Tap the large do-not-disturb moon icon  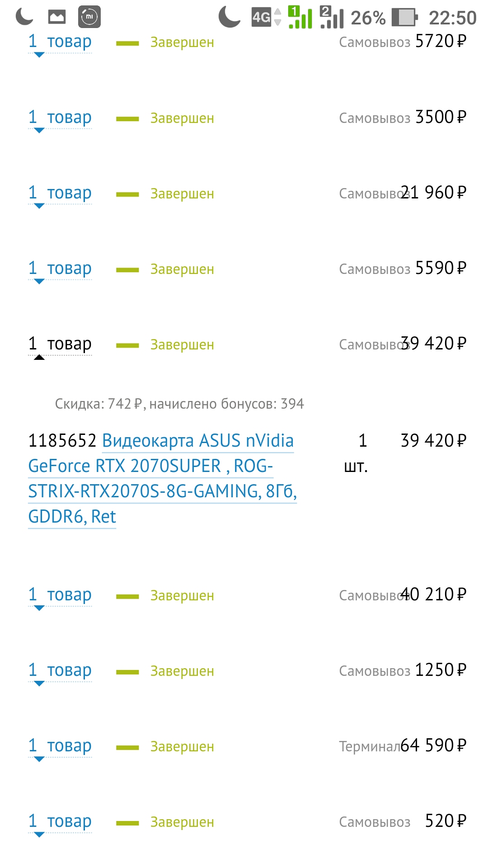tap(230, 17)
